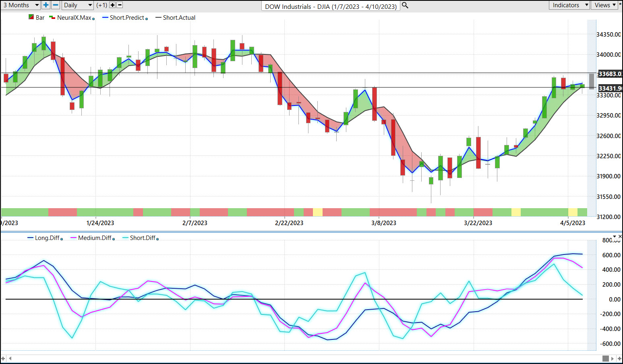The height and width of the screenshot is (364, 623).
Task: Select the NeuralX.Max legend label
Action: click(x=74, y=18)
